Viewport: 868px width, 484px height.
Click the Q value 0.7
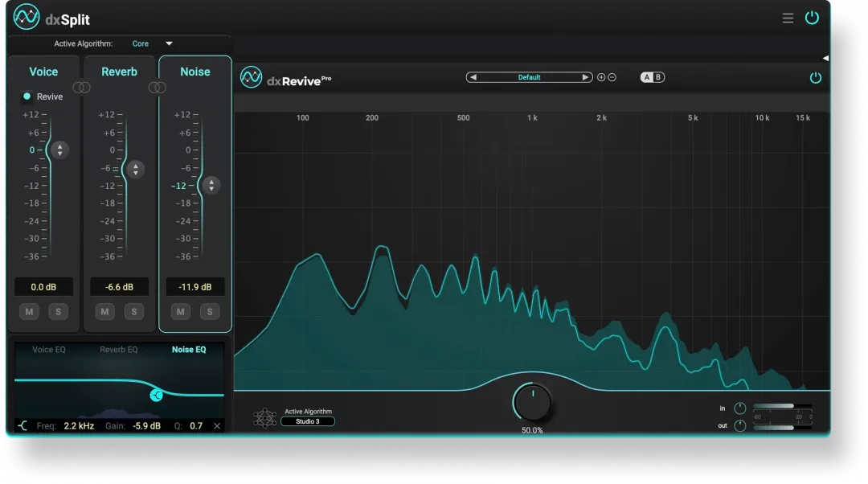click(196, 426)
